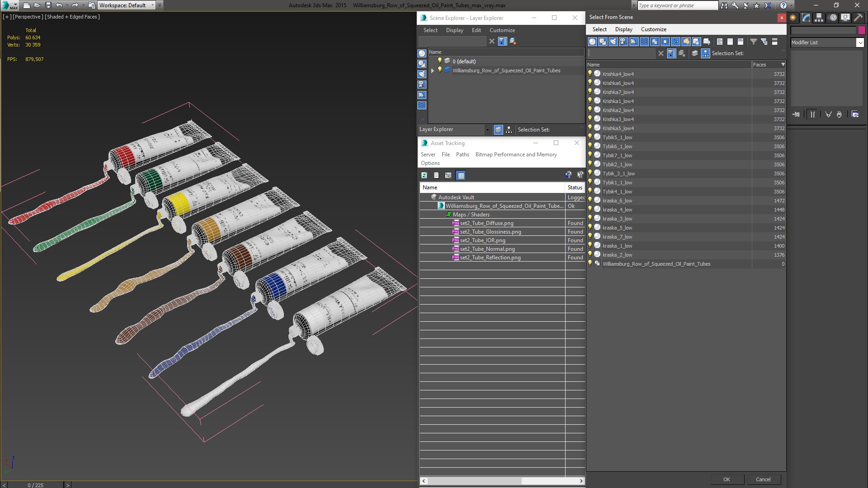This screenshot has width=868, height=488.
Task: Open the Hierarchy command panel tab
Action: click(x=819, y=18)
